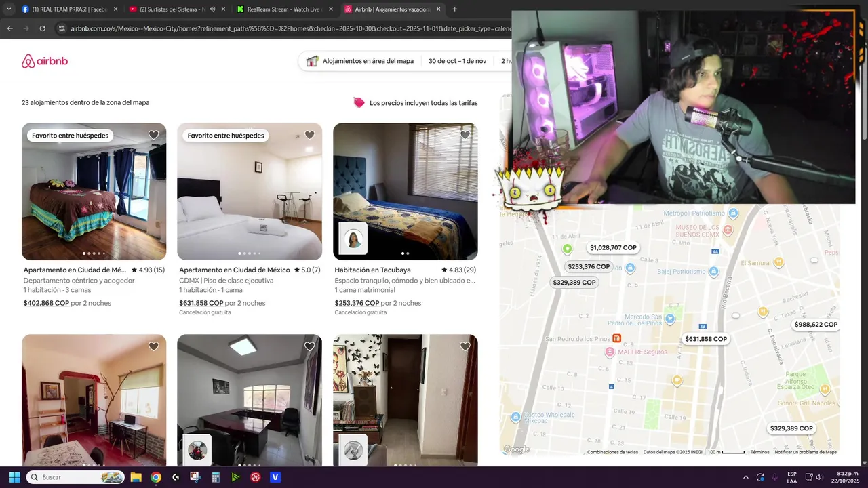Mute audio on Surfistas del Sistema tab
Image resolution: width=868 pixels, height=488 pixels.
[212, 9]
